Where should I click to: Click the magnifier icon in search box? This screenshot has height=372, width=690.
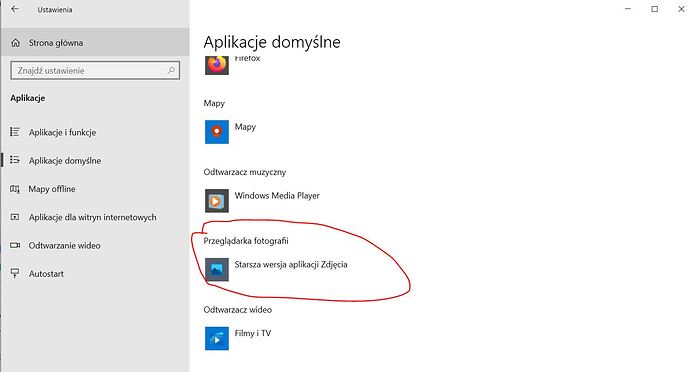click(171, 70)
